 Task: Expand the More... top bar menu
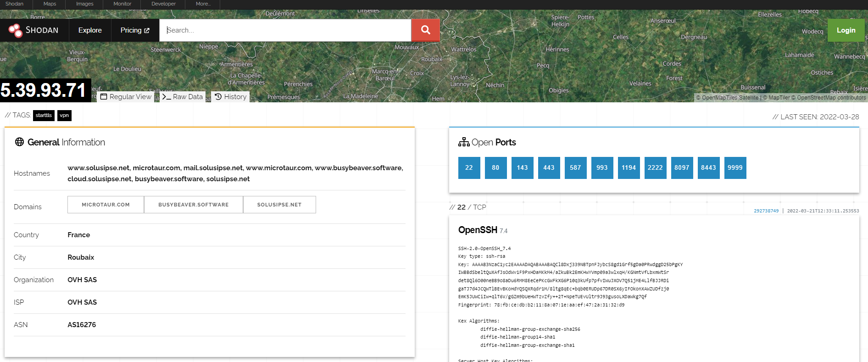[x=203, y=4]
